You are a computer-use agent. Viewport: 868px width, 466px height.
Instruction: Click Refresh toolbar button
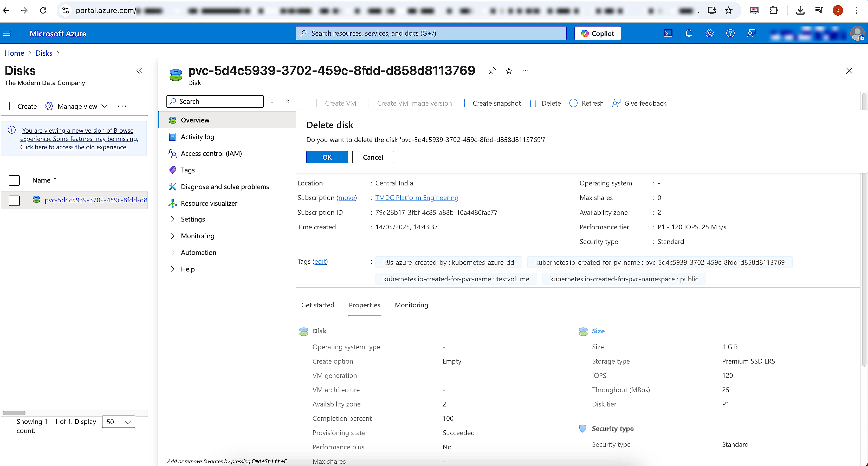coord(586,103)
